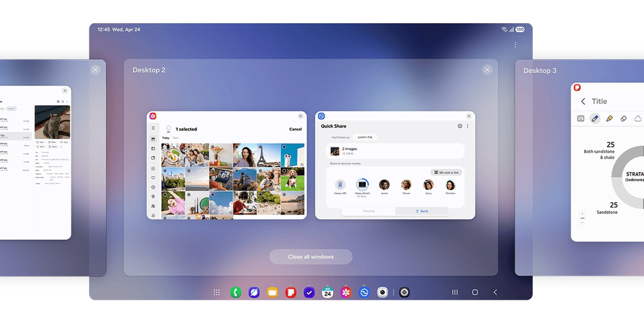Click the QR code or link button

[446, 173]
